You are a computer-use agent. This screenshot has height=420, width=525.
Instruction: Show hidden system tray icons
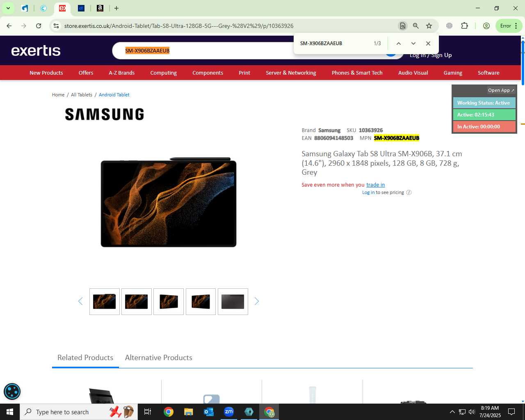[x=452, y=412]
